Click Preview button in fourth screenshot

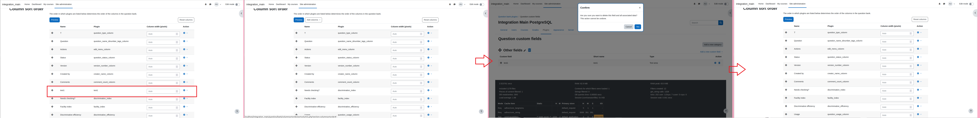point(788,19)
